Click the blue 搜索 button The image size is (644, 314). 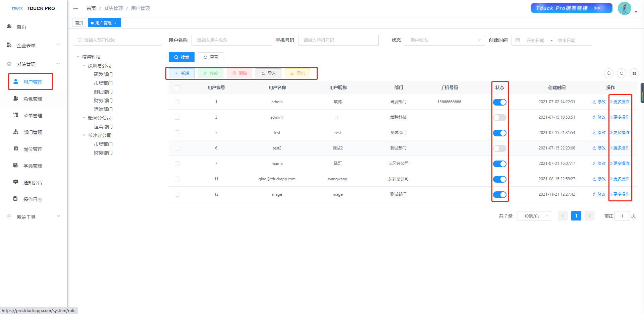[181, 57]
